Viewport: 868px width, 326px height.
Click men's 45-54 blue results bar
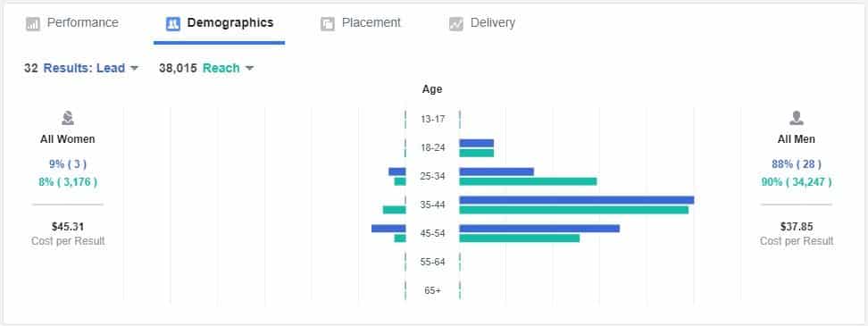coord(539,229)
